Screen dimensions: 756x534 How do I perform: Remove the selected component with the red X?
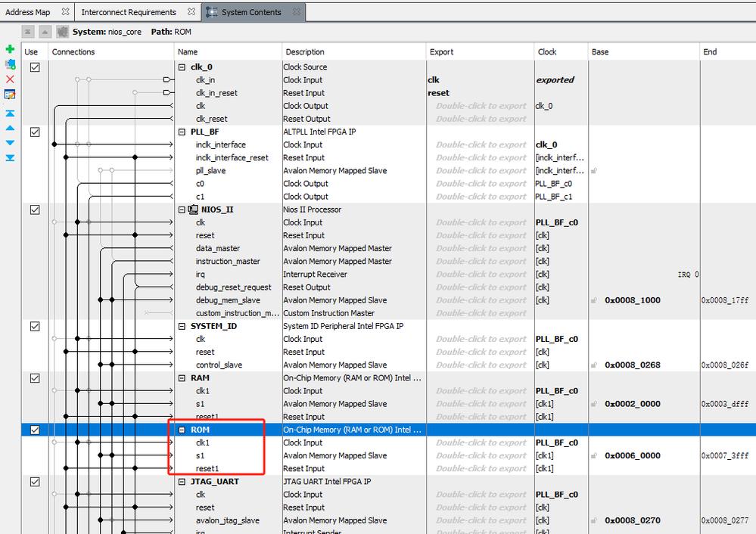pyautogui.click(x=10, y=79)
